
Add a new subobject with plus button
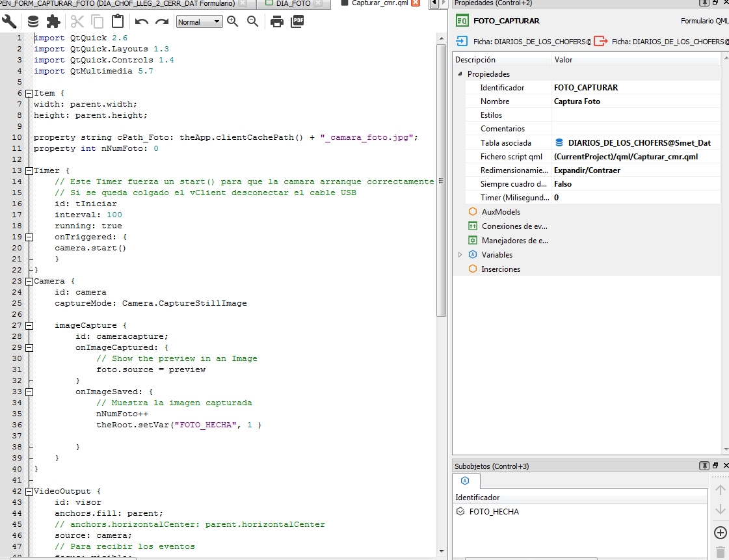pyautogui.click(x=720, y=533)
